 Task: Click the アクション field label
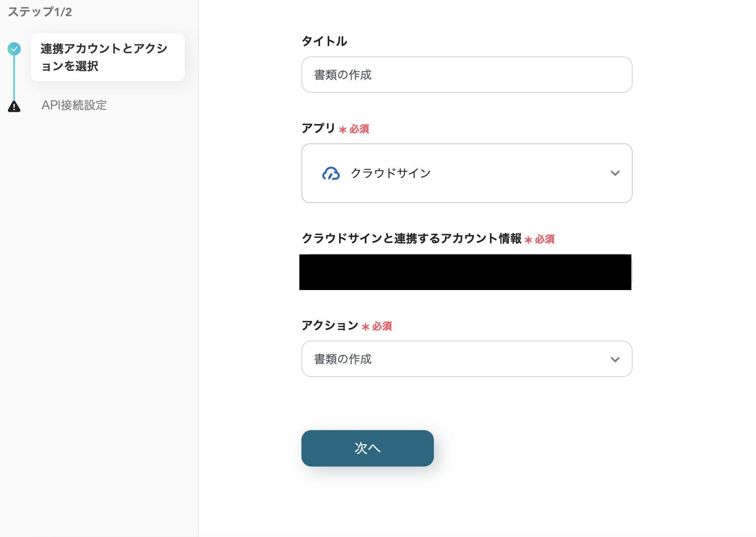[x=330, y=326]
